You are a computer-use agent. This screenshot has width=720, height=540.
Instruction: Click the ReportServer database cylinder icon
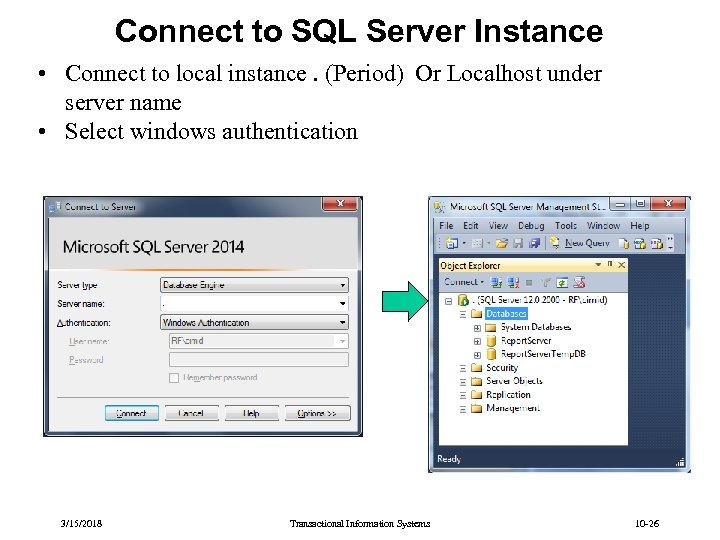[491, 341]
